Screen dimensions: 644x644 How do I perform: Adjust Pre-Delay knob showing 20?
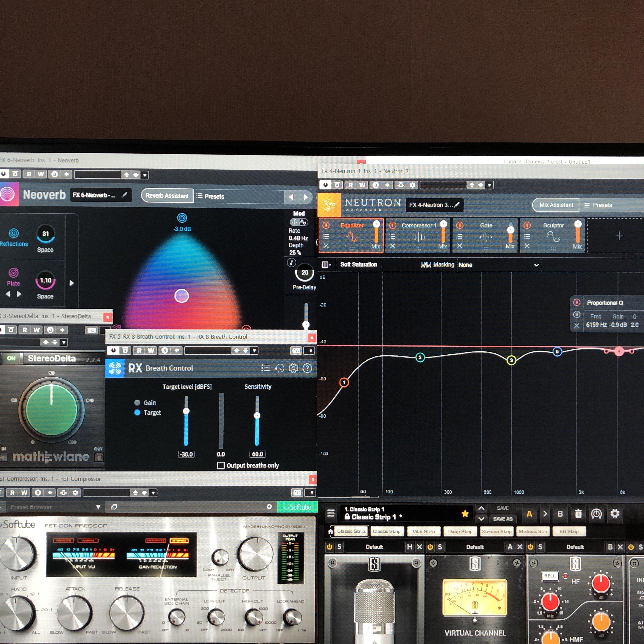pyautogui.click(x=305, y=273)
